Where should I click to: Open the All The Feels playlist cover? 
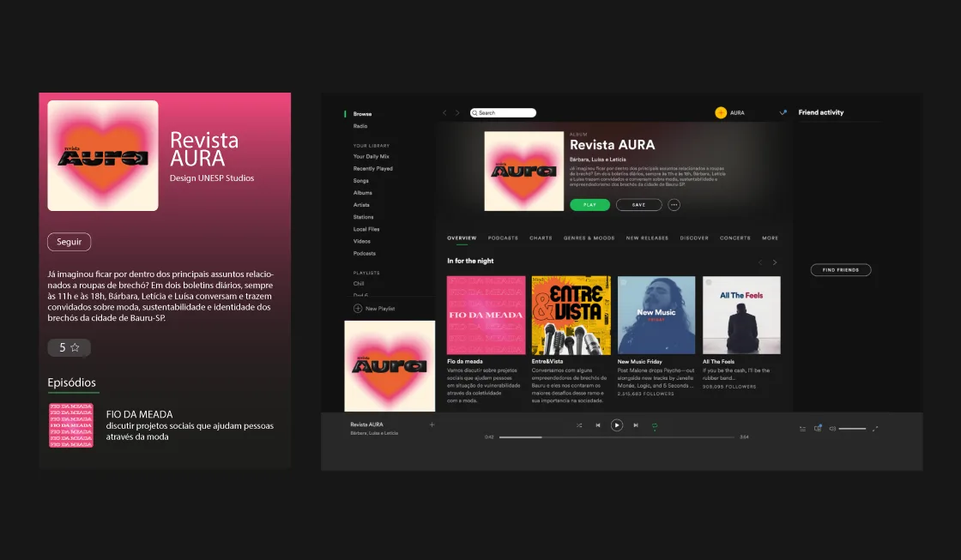pyautogui.click(x=741, y=315)
